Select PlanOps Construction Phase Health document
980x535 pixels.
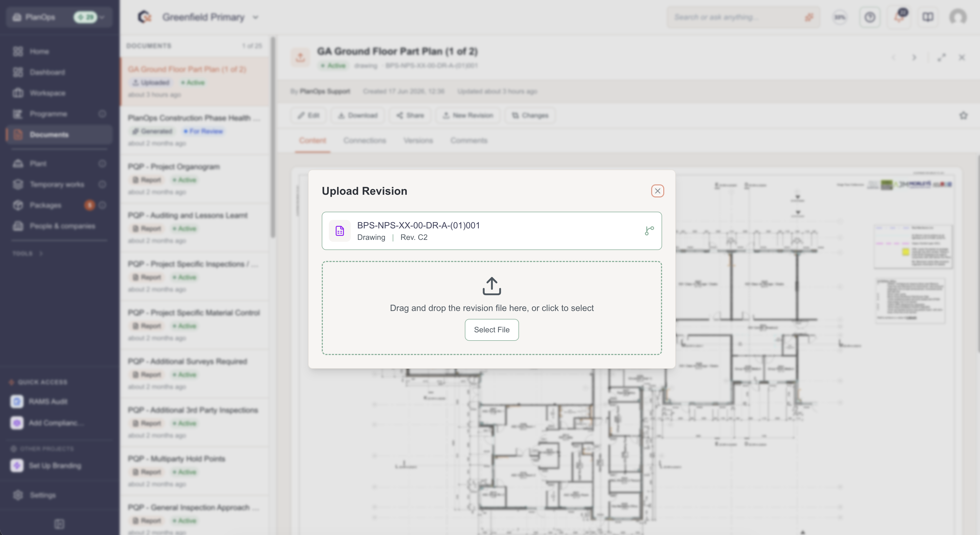195,130
